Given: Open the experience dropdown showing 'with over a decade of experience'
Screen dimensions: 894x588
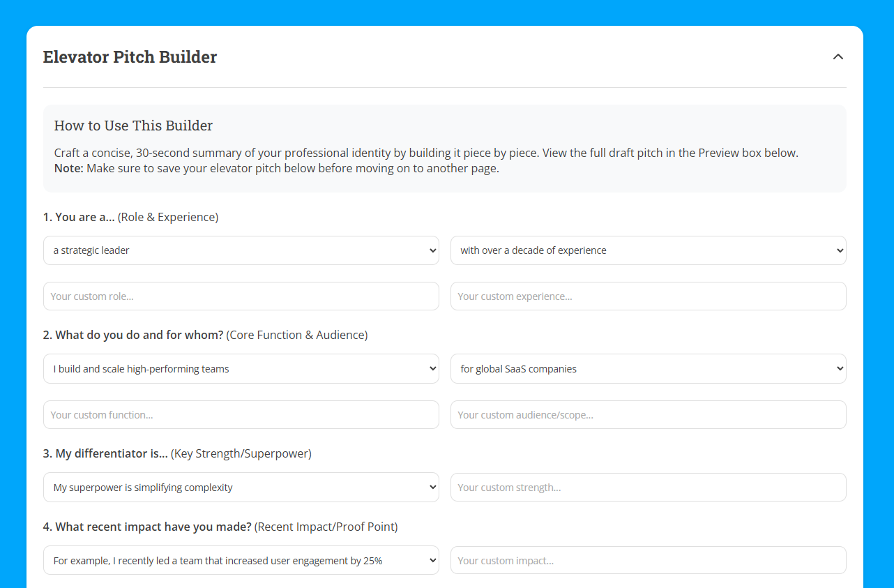Looking at the screenshot, I should pyautogui.click(x=648, y=250).
